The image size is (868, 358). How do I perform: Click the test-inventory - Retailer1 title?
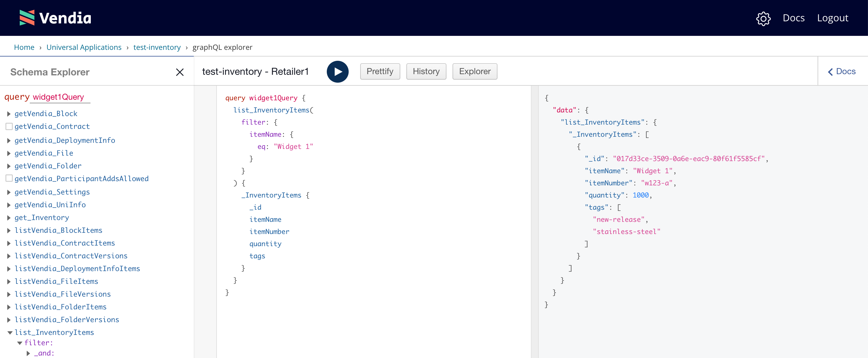click(x=255, y=71)
